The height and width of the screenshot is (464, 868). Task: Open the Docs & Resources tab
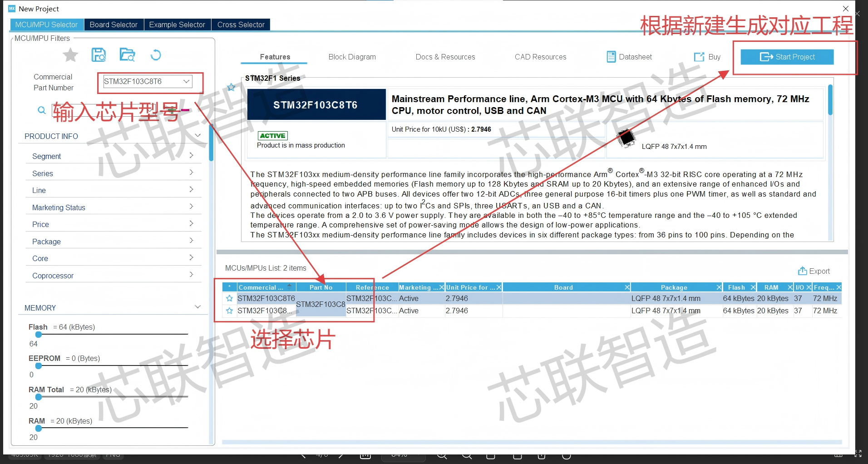445,57
